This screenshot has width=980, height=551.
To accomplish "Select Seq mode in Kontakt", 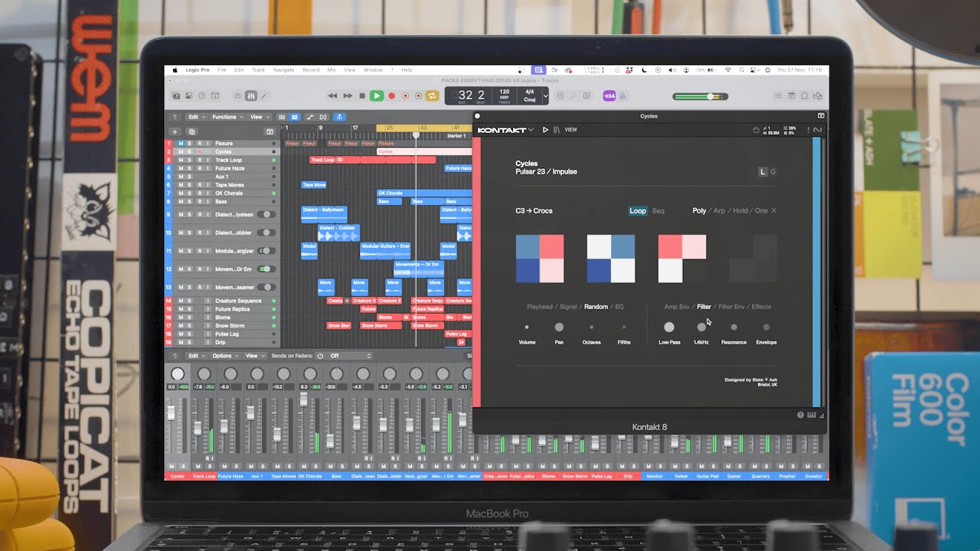I will pos(658,210).
